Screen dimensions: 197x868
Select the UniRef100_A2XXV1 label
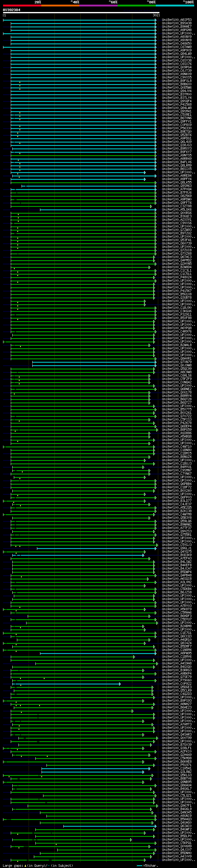(x=177, y=220)
